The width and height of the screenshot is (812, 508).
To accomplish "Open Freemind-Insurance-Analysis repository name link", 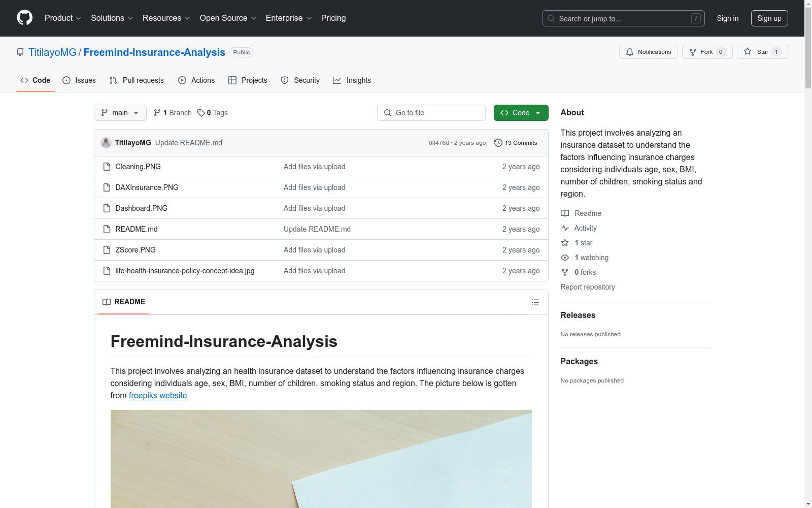I will click(154, 52).
